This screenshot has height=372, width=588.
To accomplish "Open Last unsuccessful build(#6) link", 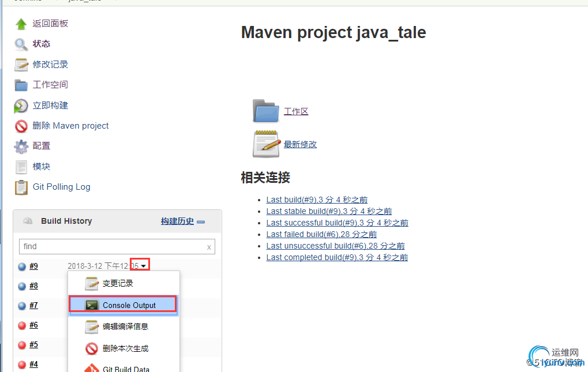I will pos(335,246).
